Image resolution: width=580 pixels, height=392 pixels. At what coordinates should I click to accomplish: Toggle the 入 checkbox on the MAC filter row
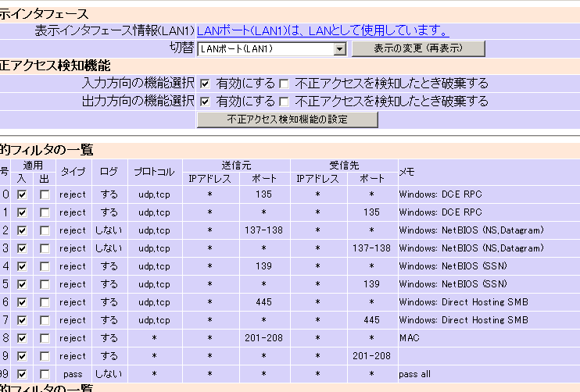click(23, 338)
